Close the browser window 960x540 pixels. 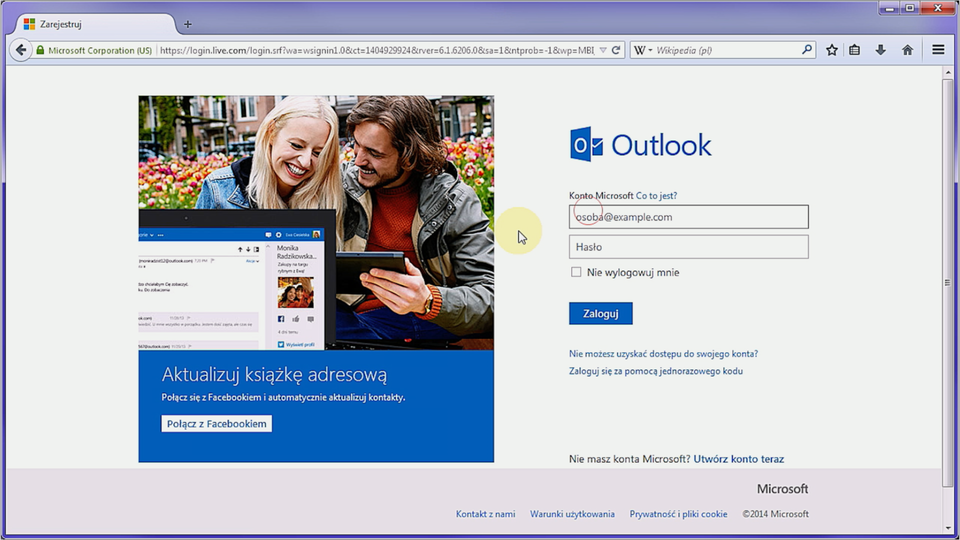[938, 8]
